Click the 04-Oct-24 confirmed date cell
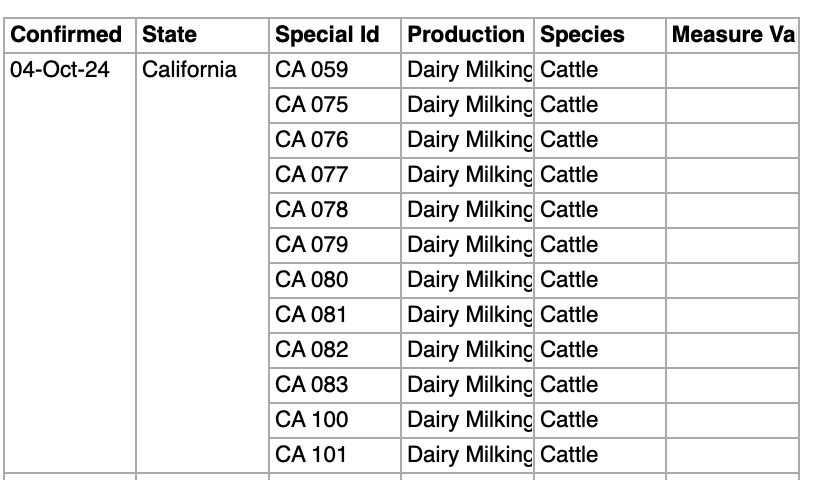 (x=58, y=70)
